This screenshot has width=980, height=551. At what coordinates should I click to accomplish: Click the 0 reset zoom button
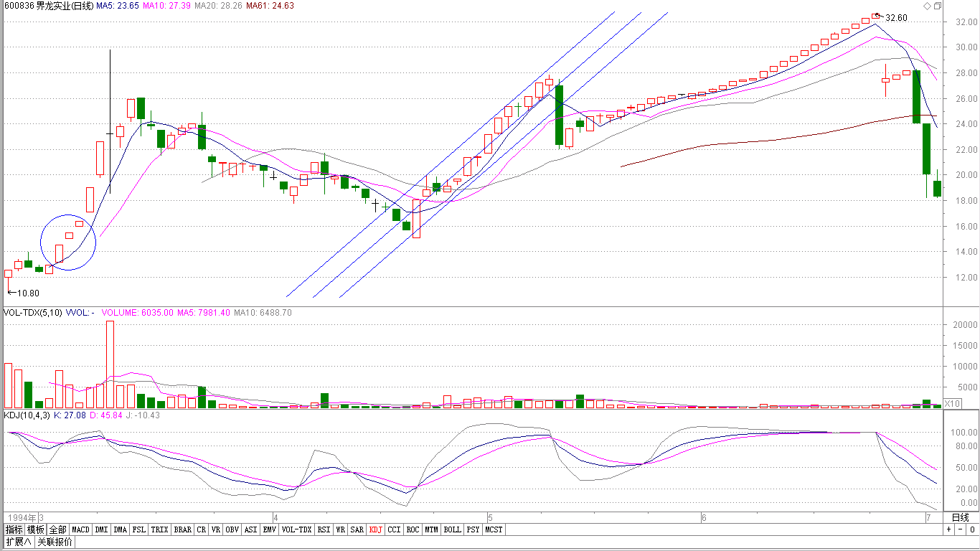pos(972,529)
